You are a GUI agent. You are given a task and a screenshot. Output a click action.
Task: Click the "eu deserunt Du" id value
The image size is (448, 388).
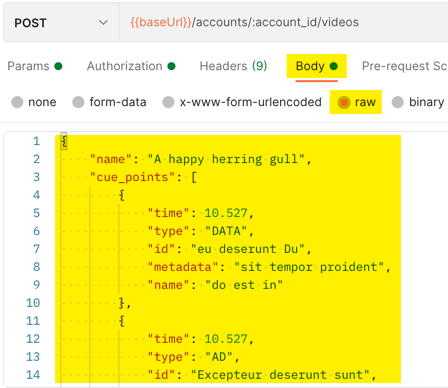coord(248,249)
